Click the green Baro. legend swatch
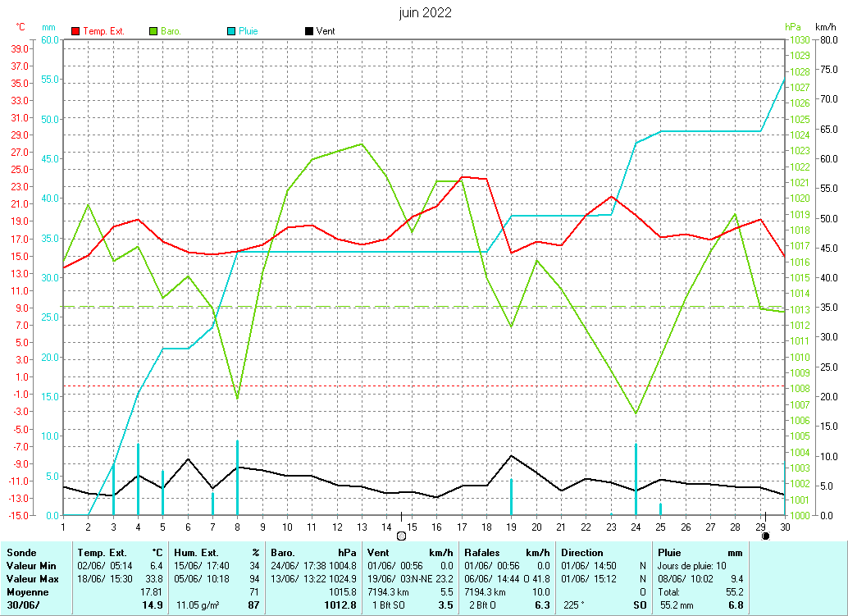Image resolution: width=848 pixels, height=616 pixels. point(153,31)
